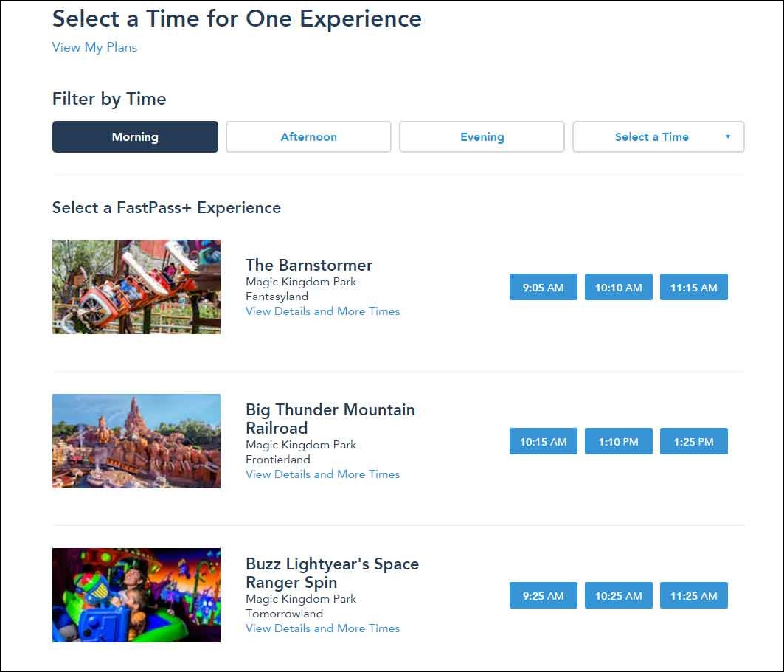Choose 11:25 AM for Buzz Lightyear's ride

(693, 595)
